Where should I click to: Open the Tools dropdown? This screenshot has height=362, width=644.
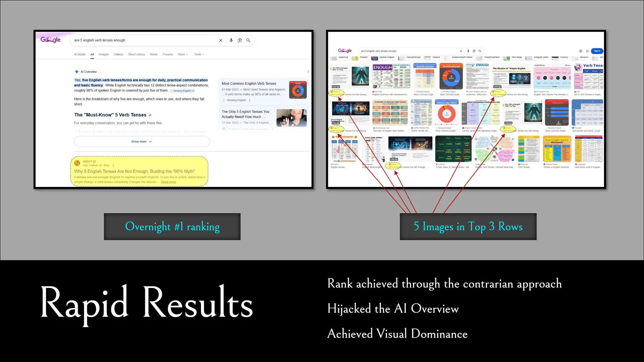[x=199, y=54]
